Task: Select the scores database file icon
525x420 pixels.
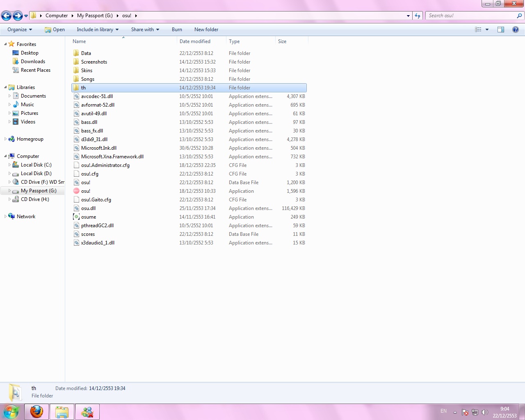Action: coord(76,234)
